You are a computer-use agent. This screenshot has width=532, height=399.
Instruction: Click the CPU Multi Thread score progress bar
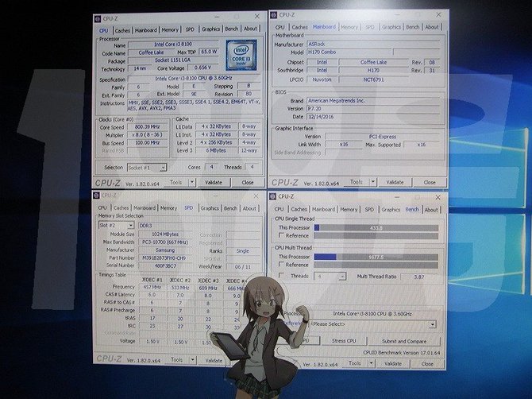click(376, 257)
